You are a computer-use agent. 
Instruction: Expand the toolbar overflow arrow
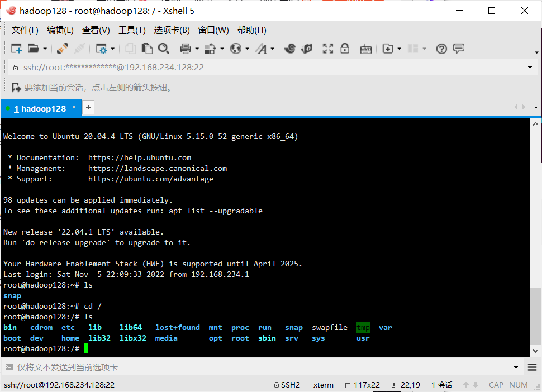click(536, 52)
